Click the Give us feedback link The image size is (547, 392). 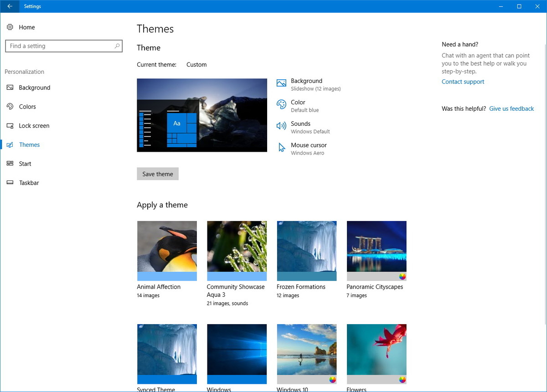coord(511,108)
